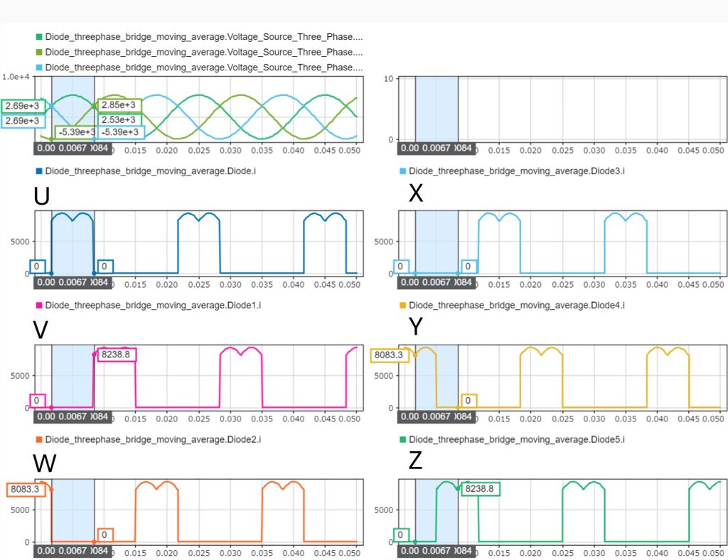The width and height of the screenshot is (728, 560).
Task: Click the 0.0067 time label under Diode2.i plot
Action: point(73,551)
